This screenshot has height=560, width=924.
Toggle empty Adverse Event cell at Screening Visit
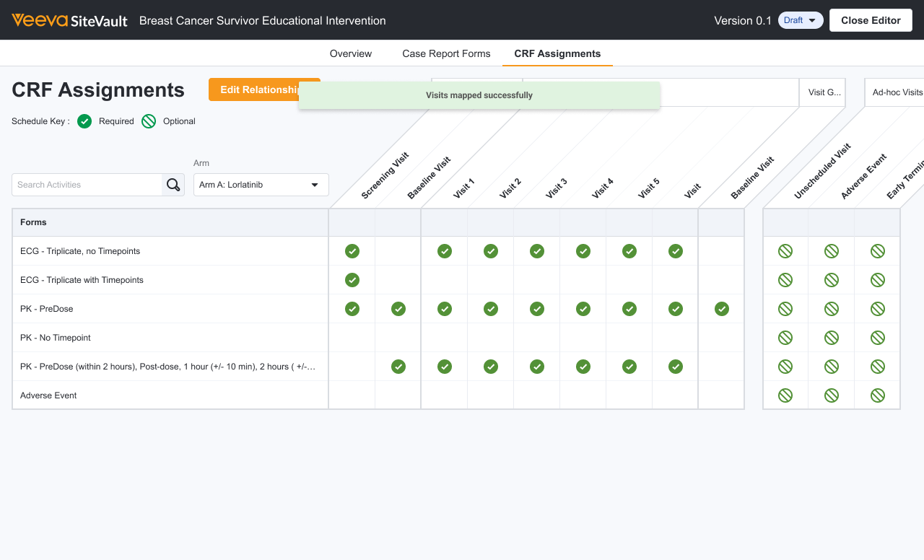point(352,395)
